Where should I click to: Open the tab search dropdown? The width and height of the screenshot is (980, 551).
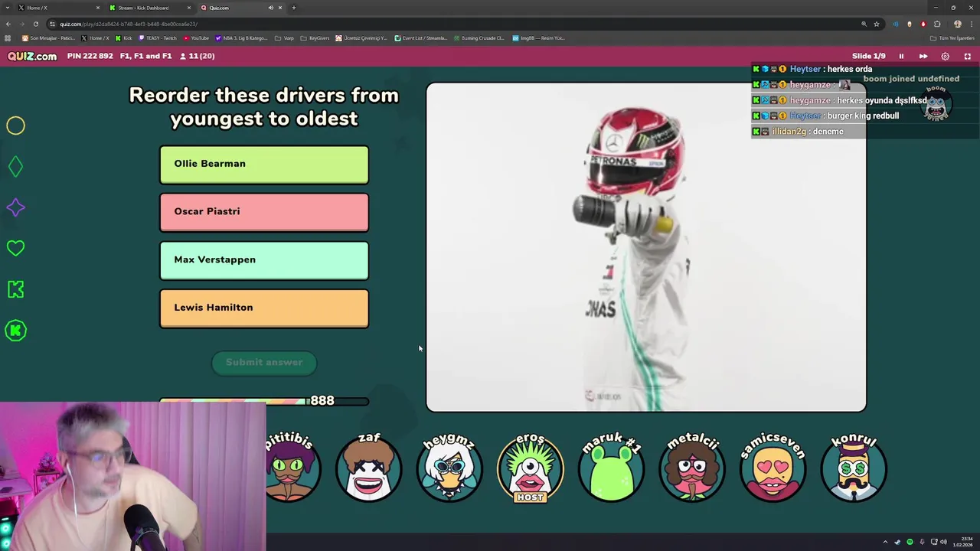[x=7, y=8]
